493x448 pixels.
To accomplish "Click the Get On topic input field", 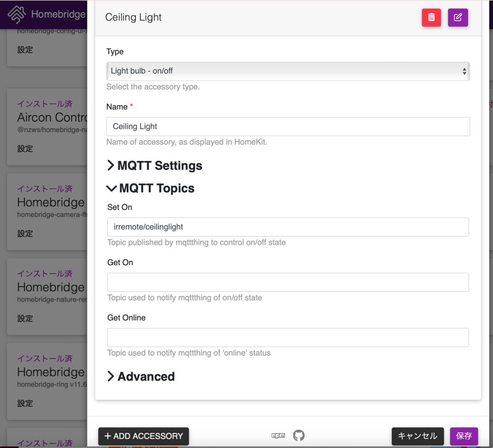I will tap(288, 282).
